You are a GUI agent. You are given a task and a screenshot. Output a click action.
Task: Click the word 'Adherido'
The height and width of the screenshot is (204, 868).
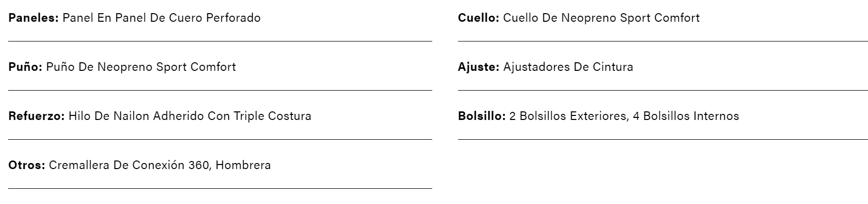point(178,116)
